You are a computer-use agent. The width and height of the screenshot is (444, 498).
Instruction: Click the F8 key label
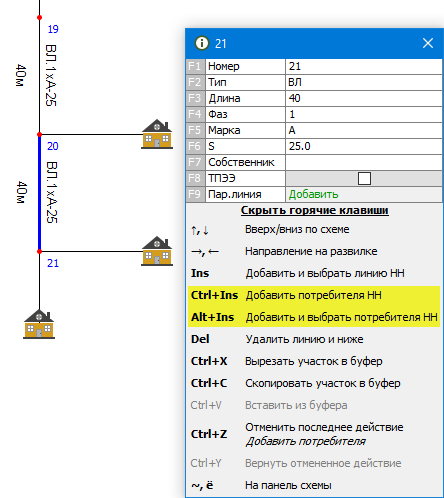(x=195, y=178)
